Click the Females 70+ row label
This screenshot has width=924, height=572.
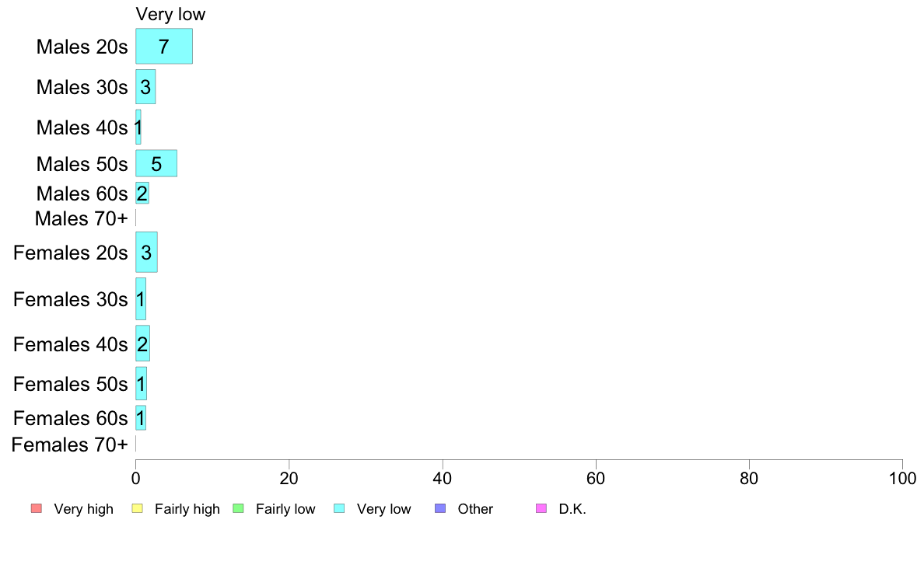click(69, 445)
